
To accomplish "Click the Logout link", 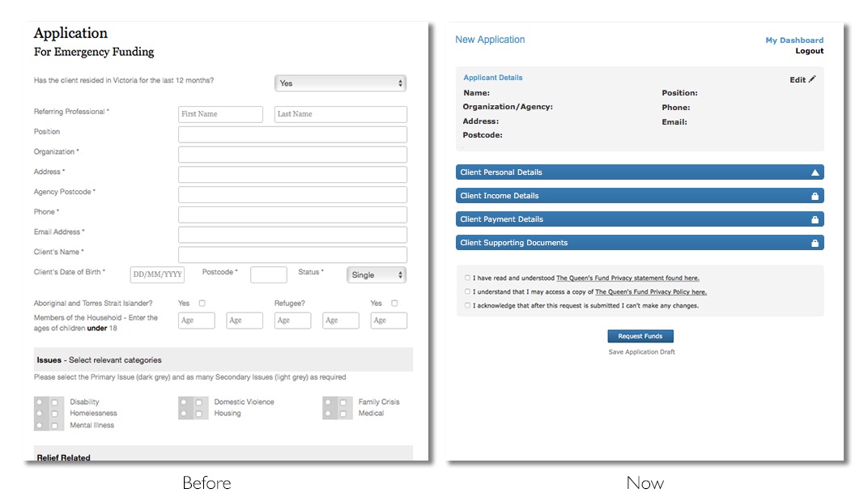I will 809,51.
